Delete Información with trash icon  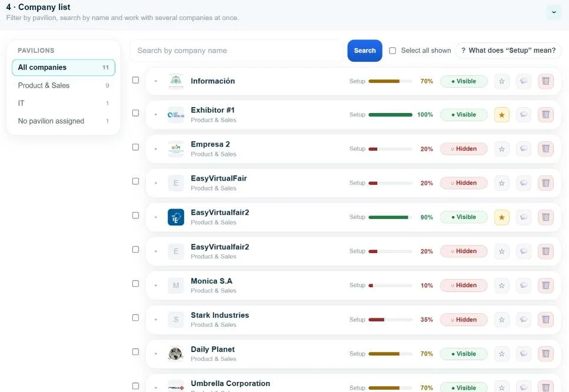click(x=545, y=81)
